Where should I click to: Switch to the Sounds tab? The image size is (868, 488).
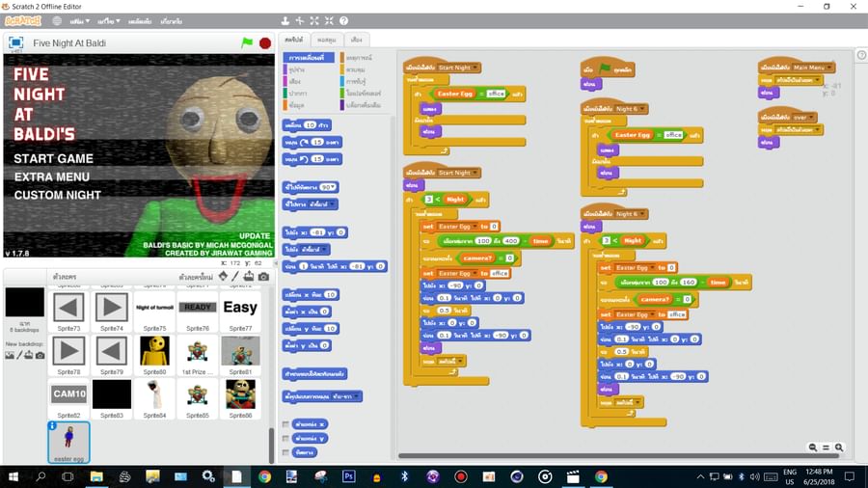point(357,40)
